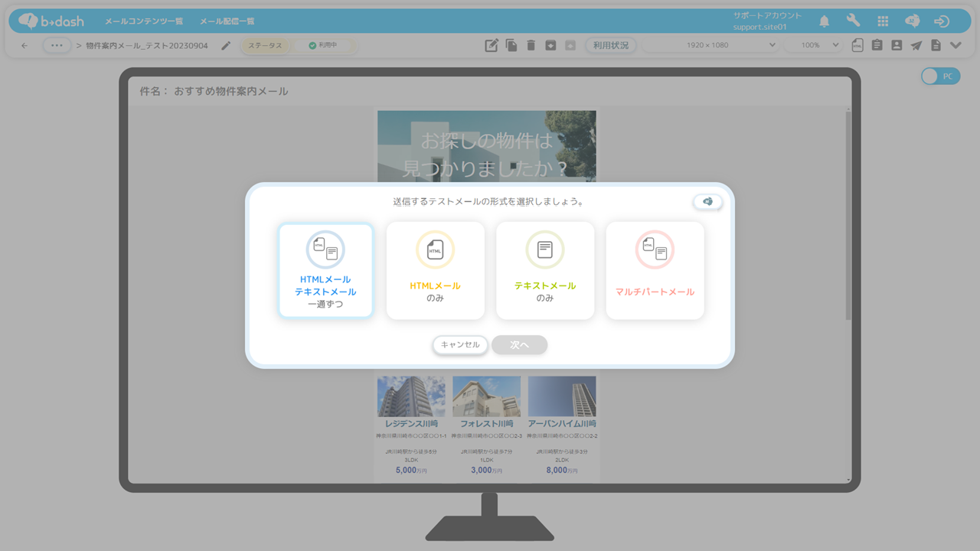Toggle the PC device preview switch

tap(940, 76)
